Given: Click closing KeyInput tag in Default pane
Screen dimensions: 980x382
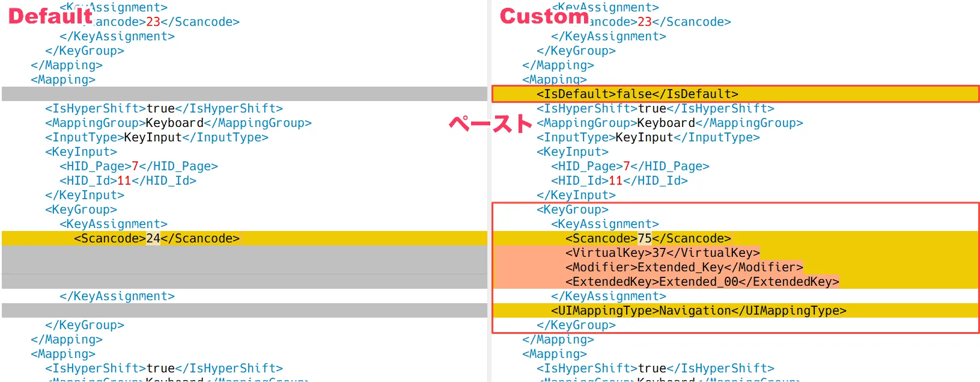Looking at the screenshot, I should pos(85,195).
